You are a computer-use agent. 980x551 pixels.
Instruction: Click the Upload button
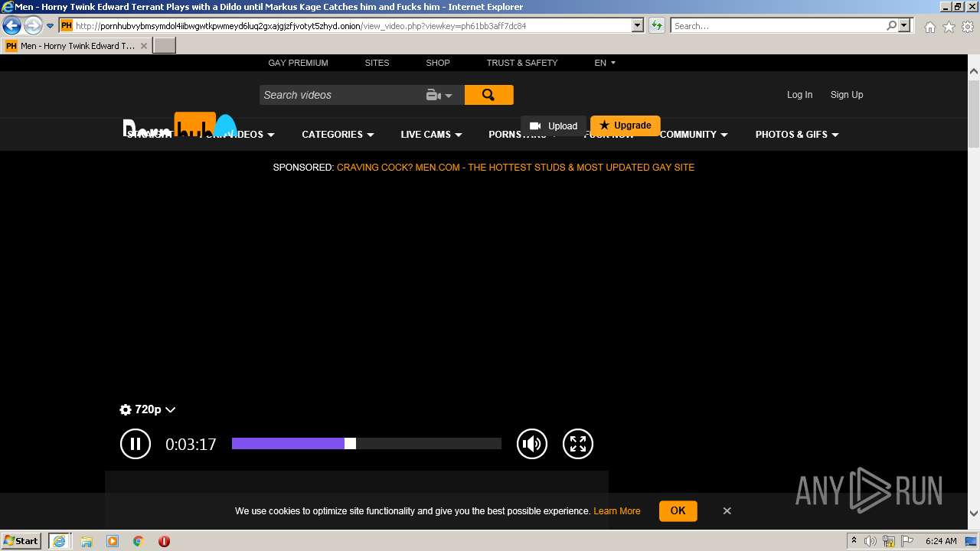click(x=554, y=126)
